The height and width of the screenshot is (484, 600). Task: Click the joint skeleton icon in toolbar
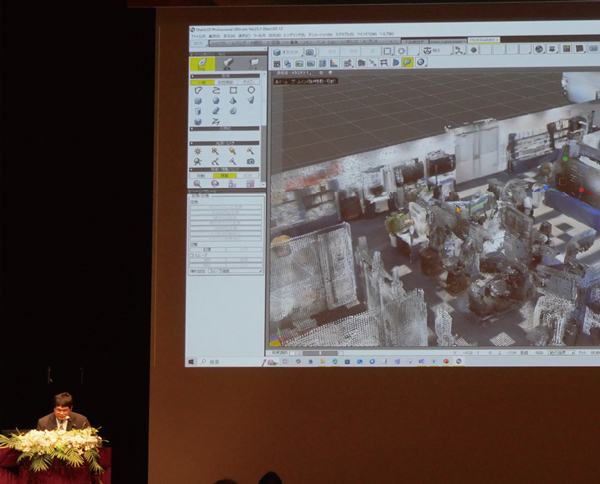tap(458, 50)
